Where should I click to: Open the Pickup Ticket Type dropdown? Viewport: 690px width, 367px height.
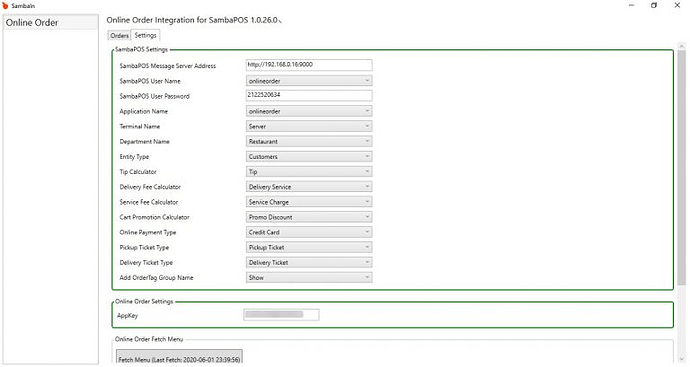click(x=309, y=247)
